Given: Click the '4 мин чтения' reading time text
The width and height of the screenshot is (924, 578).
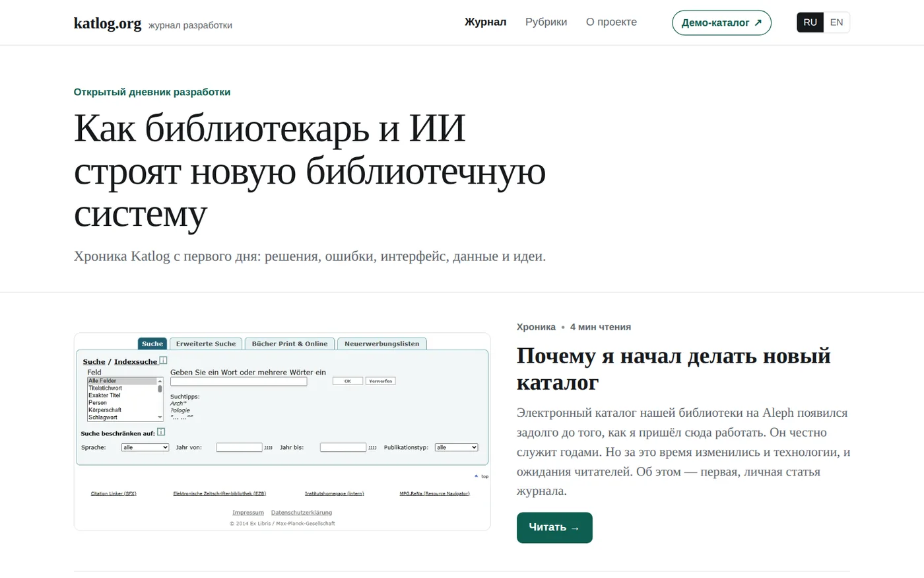Looking at the screenshot, I should 601,327.
